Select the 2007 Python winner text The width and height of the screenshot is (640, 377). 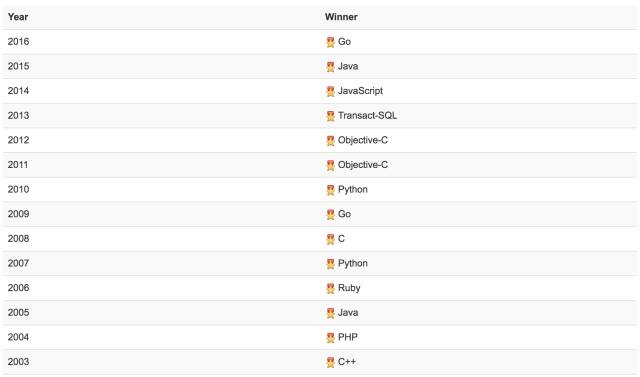pos(353,263)
